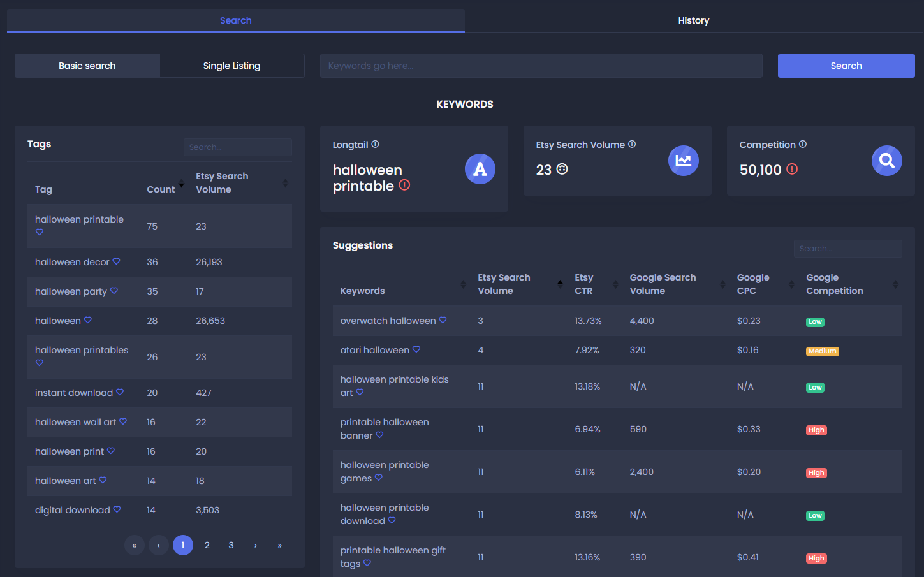Click heart beside halloween printable download
Viewport: 924px width, 577px height.
392,520
